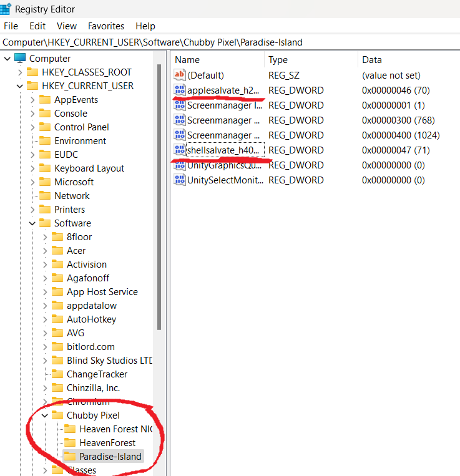The width and height of the screenshot is (460, 476).
Task: Click the 8floor folder icon
Action: (x=57, y=236)
